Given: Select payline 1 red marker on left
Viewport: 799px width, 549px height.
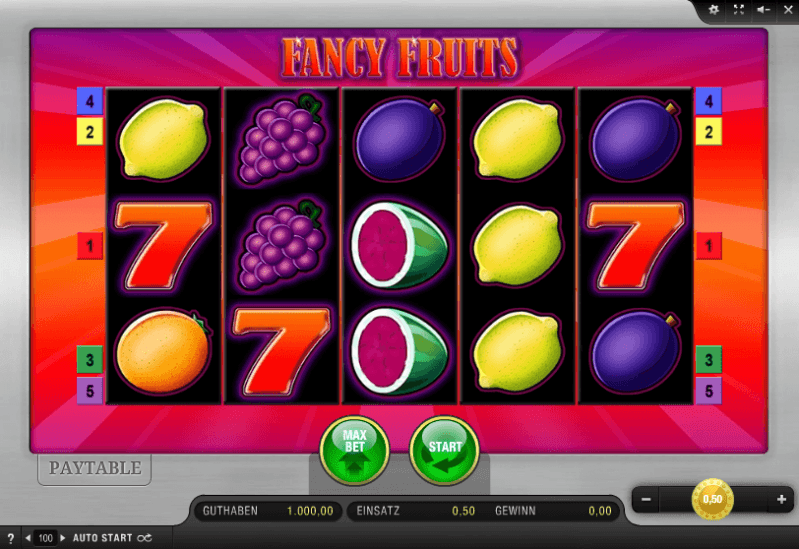Looking at the screenshot, I should [90, 246].
